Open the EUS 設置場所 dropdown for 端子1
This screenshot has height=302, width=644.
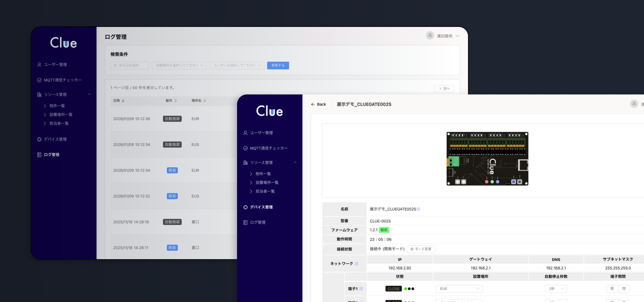pos(459,289)
